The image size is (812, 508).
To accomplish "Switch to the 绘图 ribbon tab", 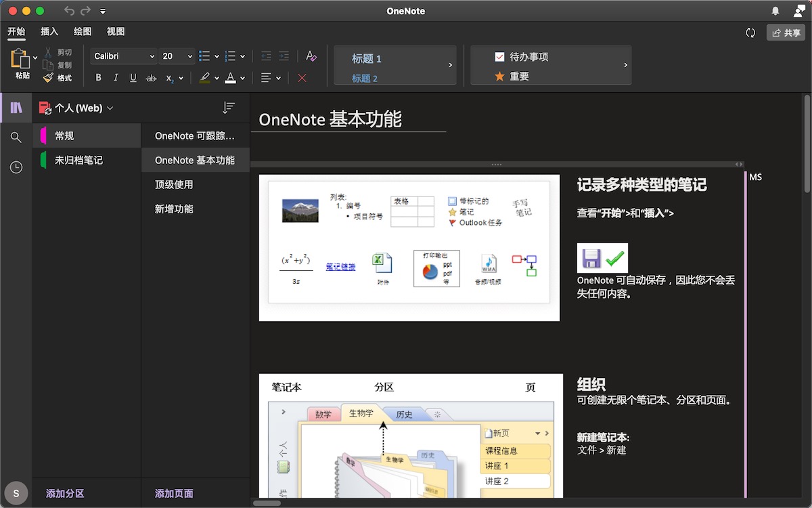I will (83, 31).
